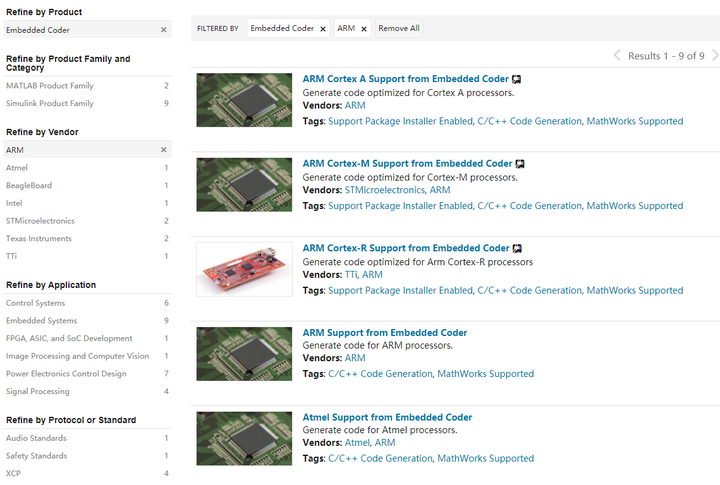Open ARM Cortex-M Support from Embedded Coder
The height and width of the screenshot is (485, 720).
407,164
